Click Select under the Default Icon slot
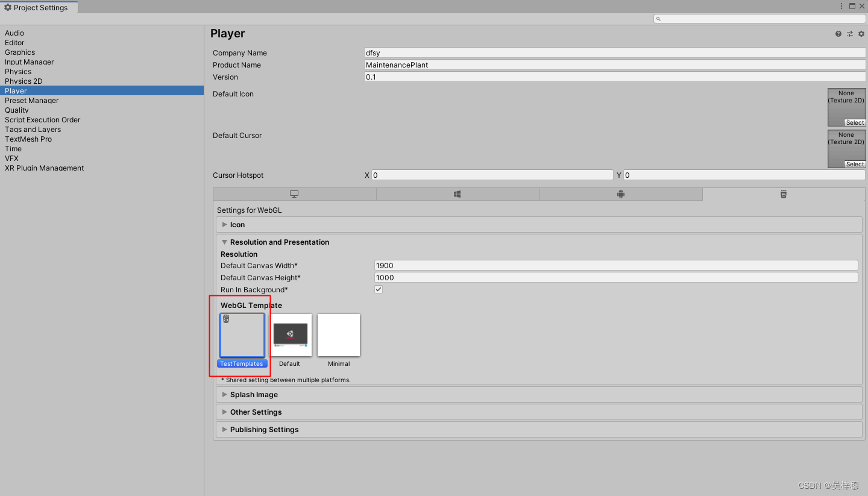Screen dimensions: 868x496 855,122
